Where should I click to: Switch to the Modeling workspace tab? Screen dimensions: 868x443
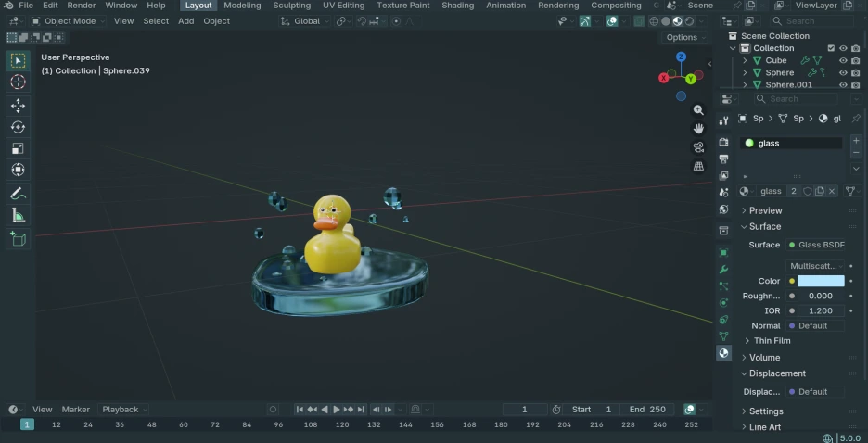pos(242,6)
